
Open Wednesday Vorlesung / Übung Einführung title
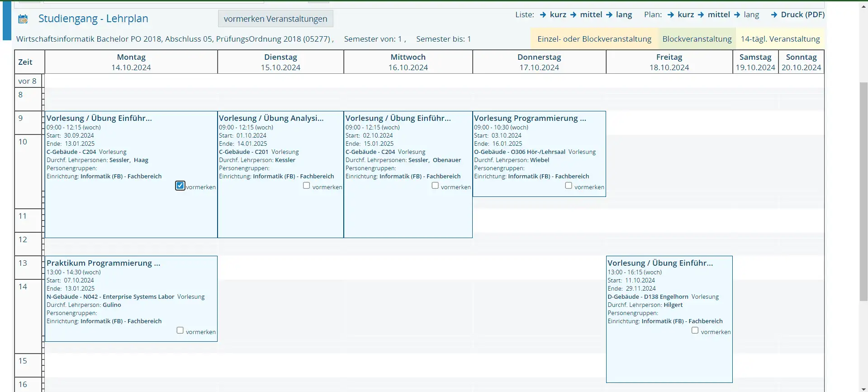click(398, 118)
